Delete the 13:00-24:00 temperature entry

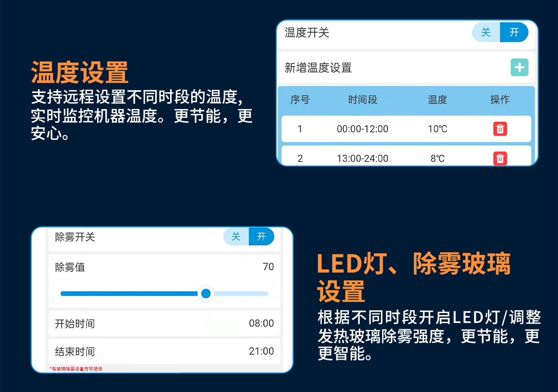[x=500, y=158]
